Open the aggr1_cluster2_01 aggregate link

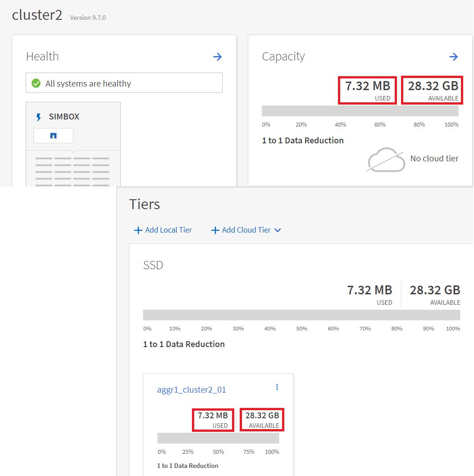[191, 390]
